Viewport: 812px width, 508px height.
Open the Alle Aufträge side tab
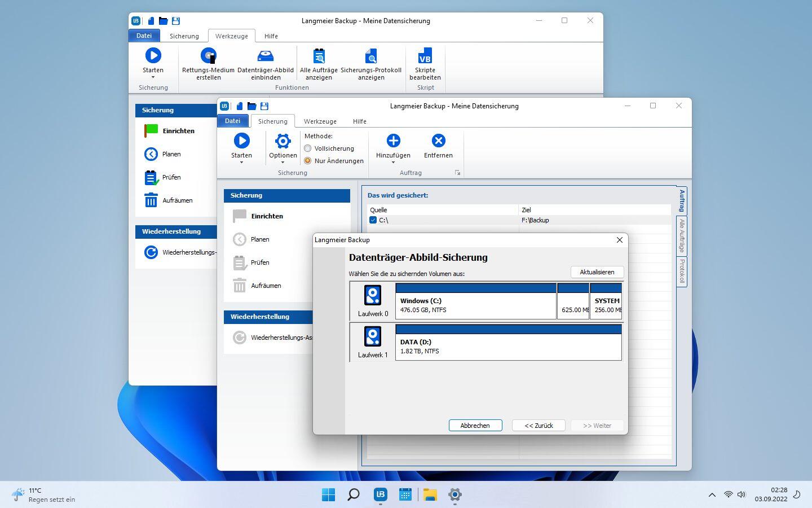coord(682,235)
